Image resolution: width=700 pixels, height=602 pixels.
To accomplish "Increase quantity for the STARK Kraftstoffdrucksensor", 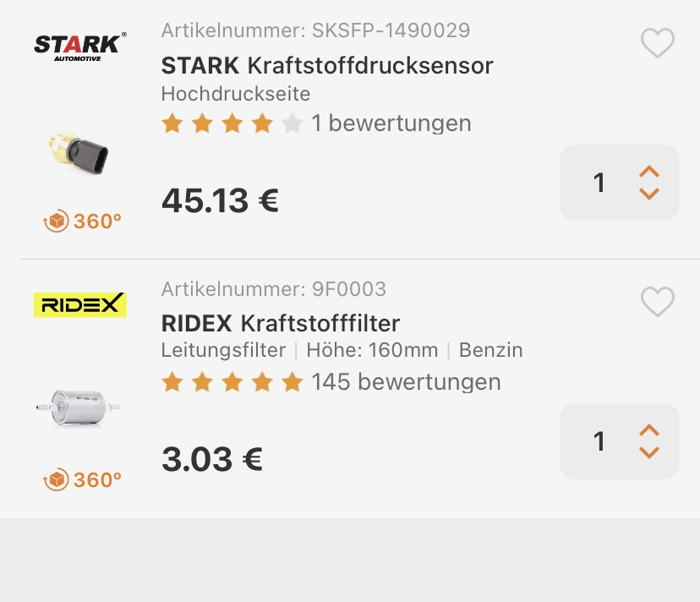I will click(x=648, y=172).
